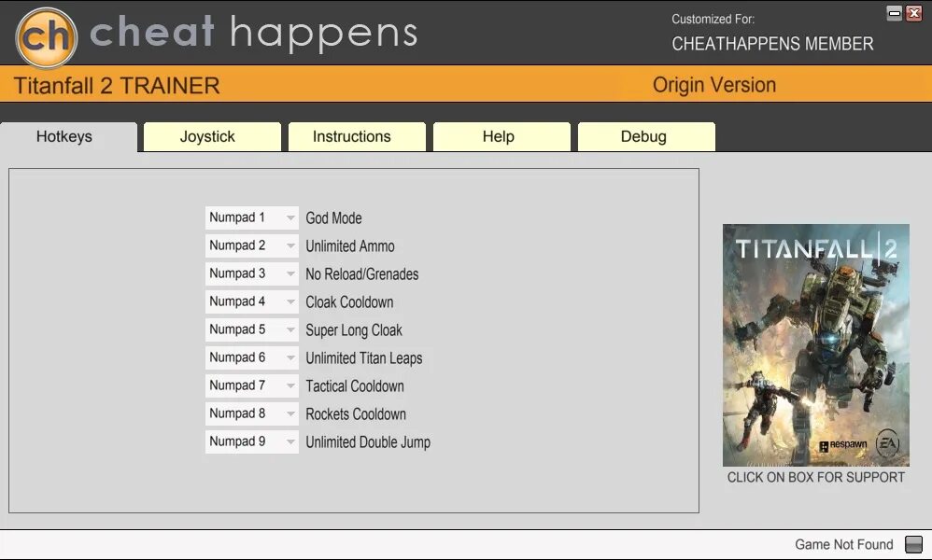
Task: Close the trainer window
Action: (913, 13)
